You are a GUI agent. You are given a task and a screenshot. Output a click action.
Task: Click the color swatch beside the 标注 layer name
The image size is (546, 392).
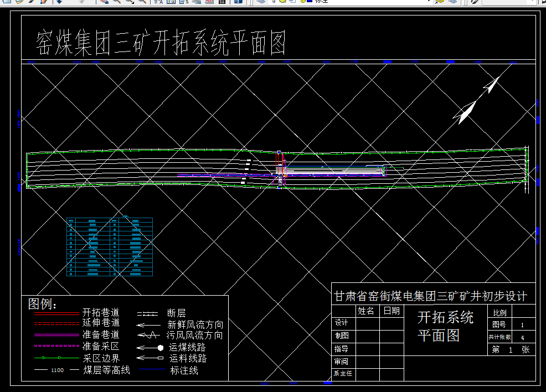(309, 2)
